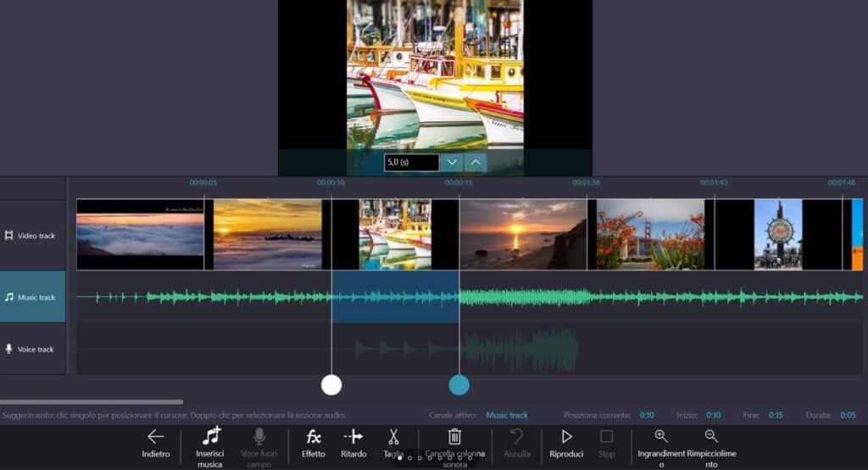Viewport: 868px width, 470px height.
Task: Select the Voice track row
Action: tap(33, 350)
